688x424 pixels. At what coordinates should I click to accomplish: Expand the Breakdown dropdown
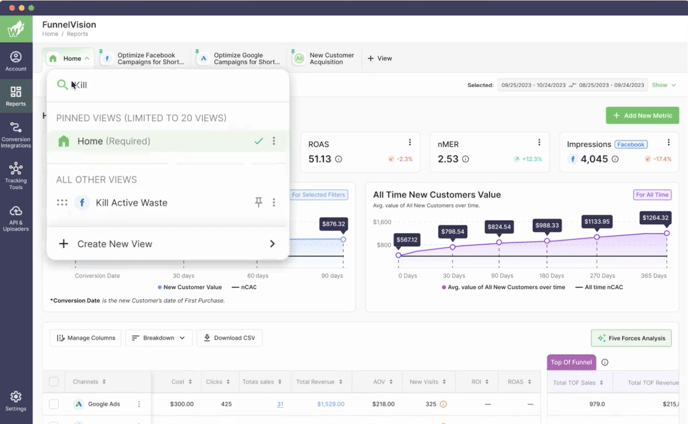pyautogui.click(x=158, y=338)
